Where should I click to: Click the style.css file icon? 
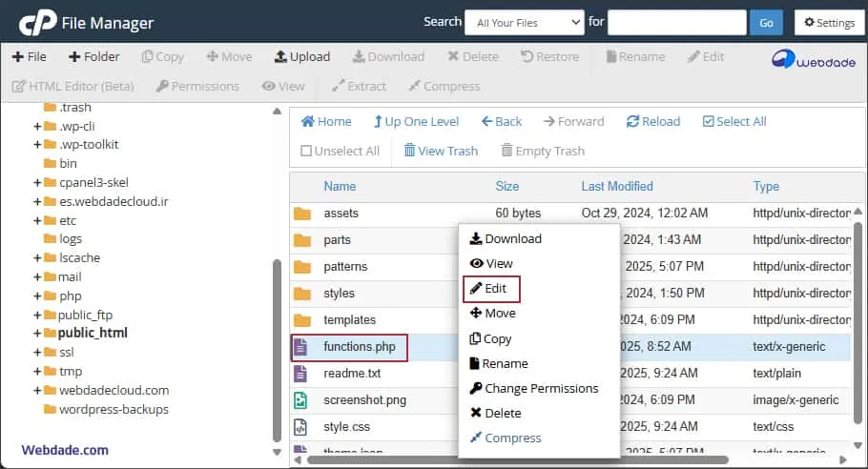tap(301, 427)
